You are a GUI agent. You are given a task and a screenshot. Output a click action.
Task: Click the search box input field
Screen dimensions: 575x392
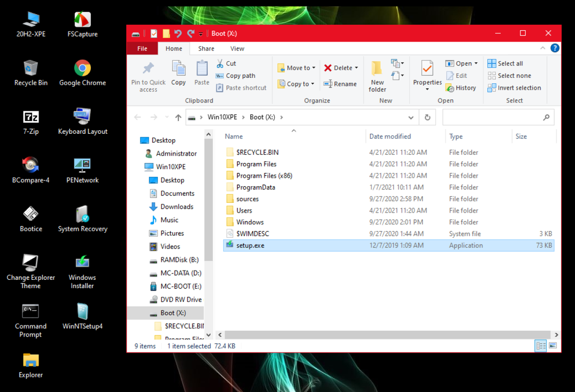pyautogui.click(x=498, y=117)
